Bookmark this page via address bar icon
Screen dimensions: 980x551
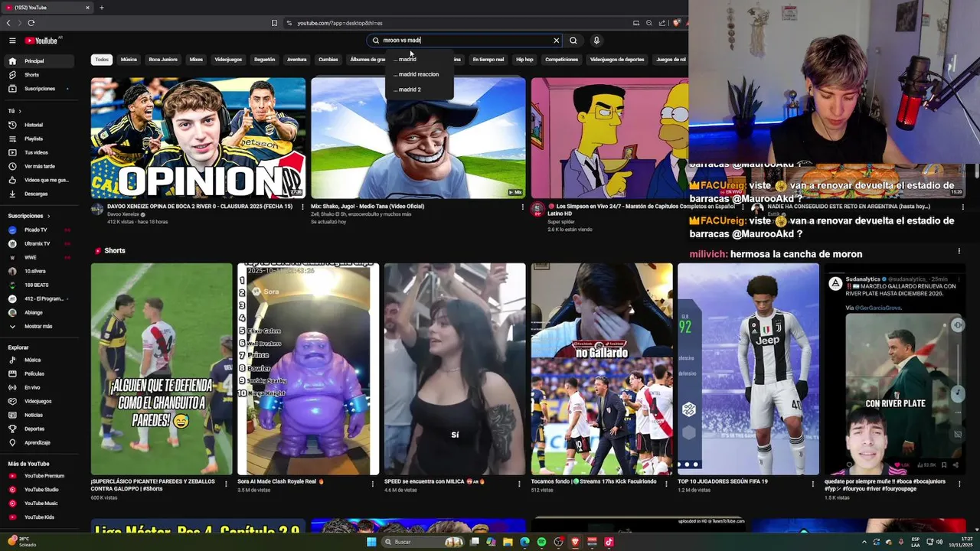[274, 23]
